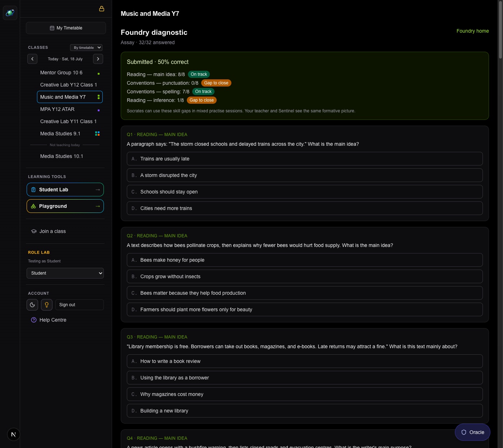Click Join a class
Screen dimensions: 503x448
click(x=52, y=231)
